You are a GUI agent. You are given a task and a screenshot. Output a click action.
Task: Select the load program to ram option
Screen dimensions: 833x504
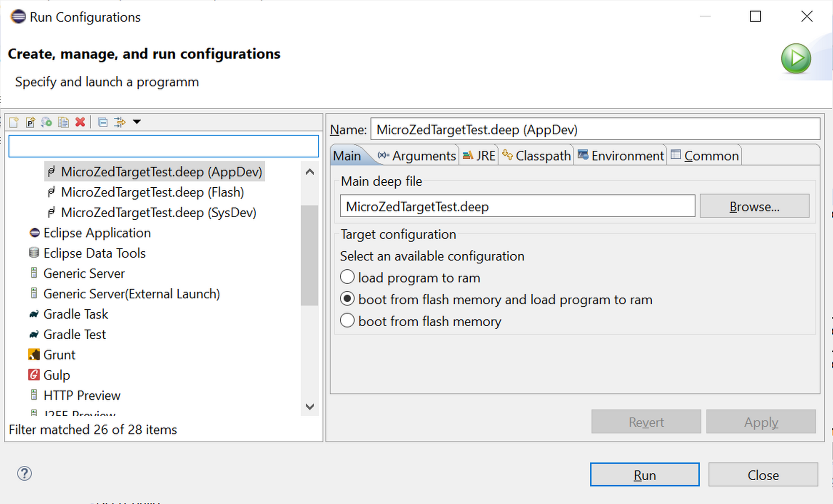click(x=347, y=277)
